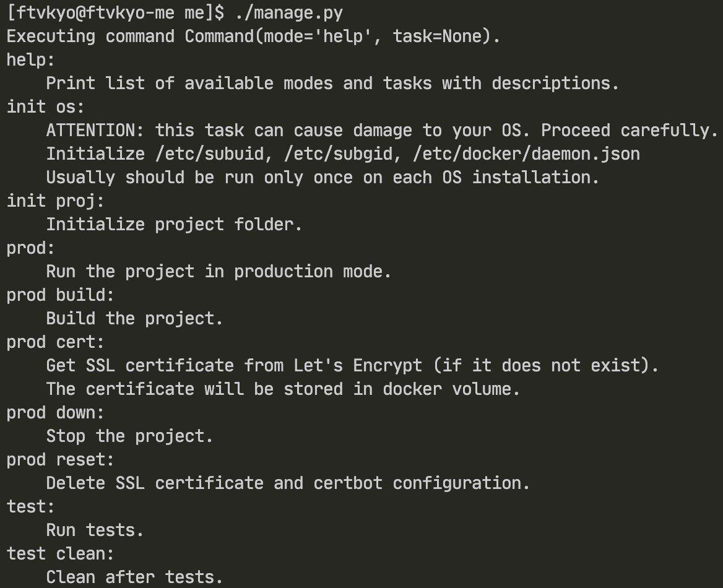The width and height of the screenshot is (723, 588).
Task: Click 'Initialize project folder.' description
Action: 174,225
